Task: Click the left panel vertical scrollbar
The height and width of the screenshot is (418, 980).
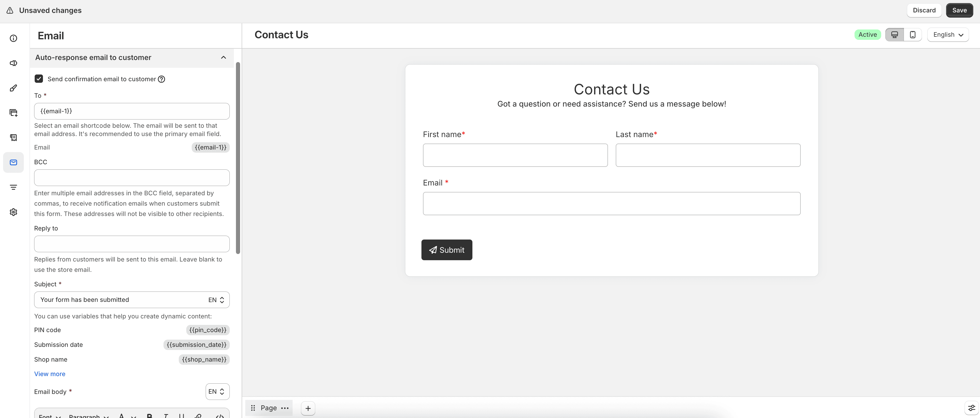Action: coord(238,158)
